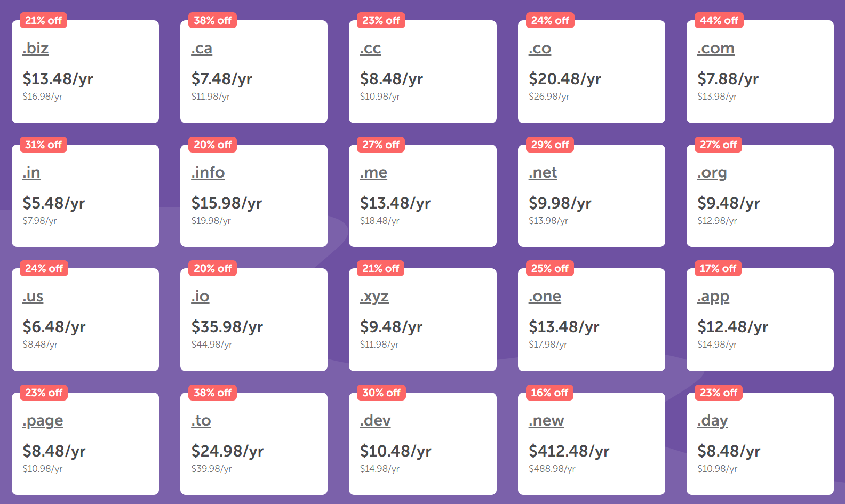Choose the .com domain link
Image resolution: width=845 pixels, height=504 pixels.
pyautogui.click(x=716, y=49)
